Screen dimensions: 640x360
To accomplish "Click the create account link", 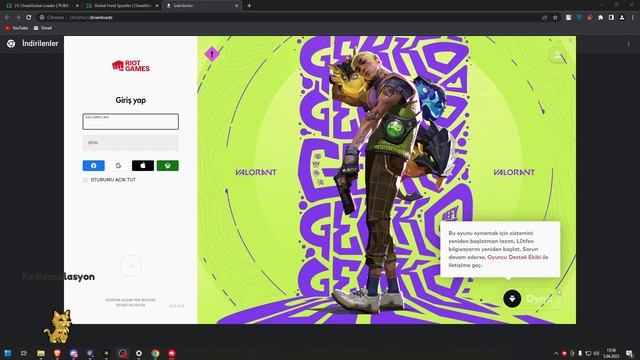I will coord(131,305).
